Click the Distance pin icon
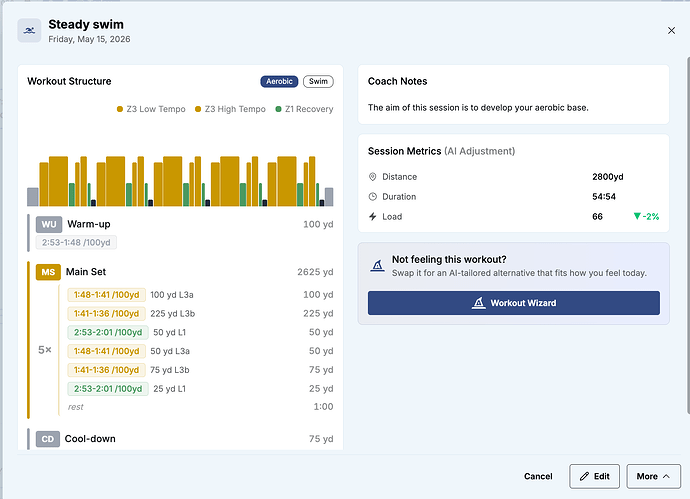Screen dimensions: 690x499 click(x=373, y=177)
